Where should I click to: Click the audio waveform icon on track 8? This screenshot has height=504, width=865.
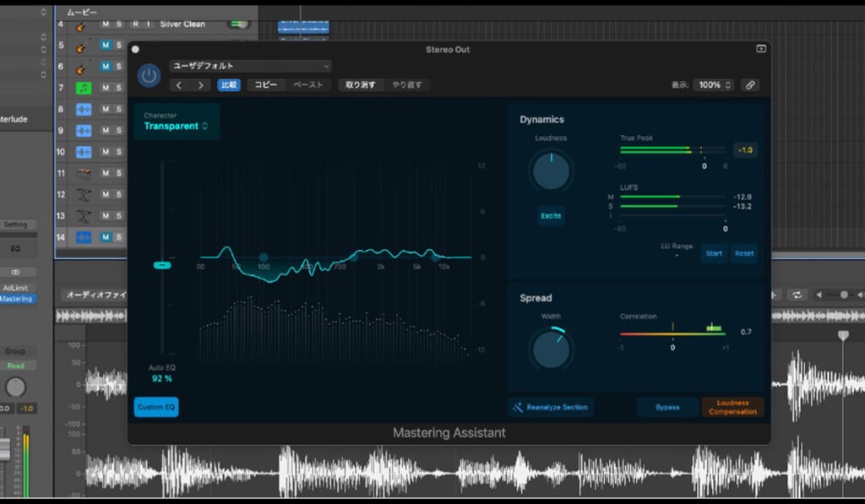pos(84,109)
